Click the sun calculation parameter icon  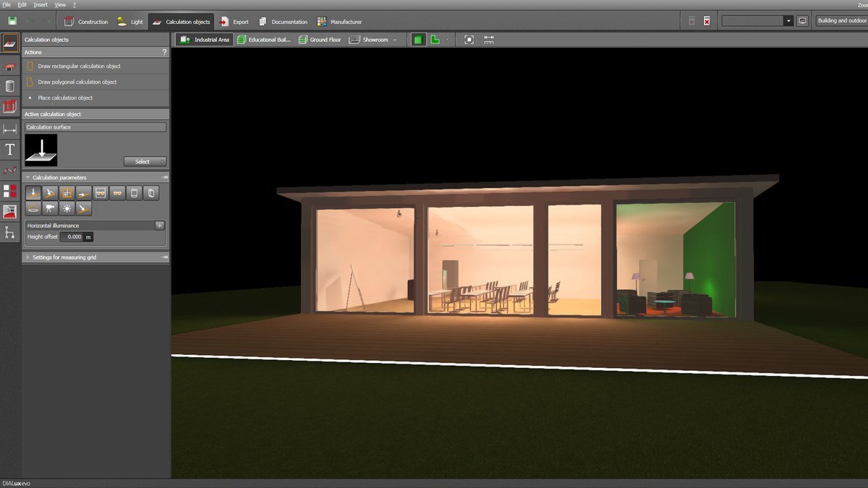point(67,208)
